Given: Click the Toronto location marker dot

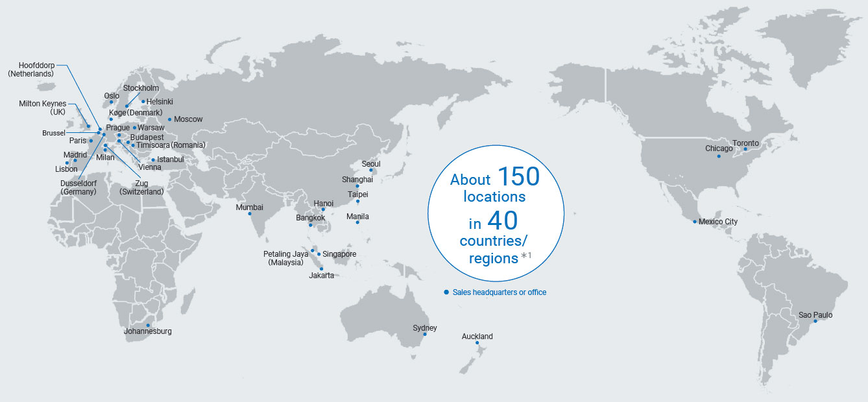Looking at the screenshot, I should coord(745,150).
